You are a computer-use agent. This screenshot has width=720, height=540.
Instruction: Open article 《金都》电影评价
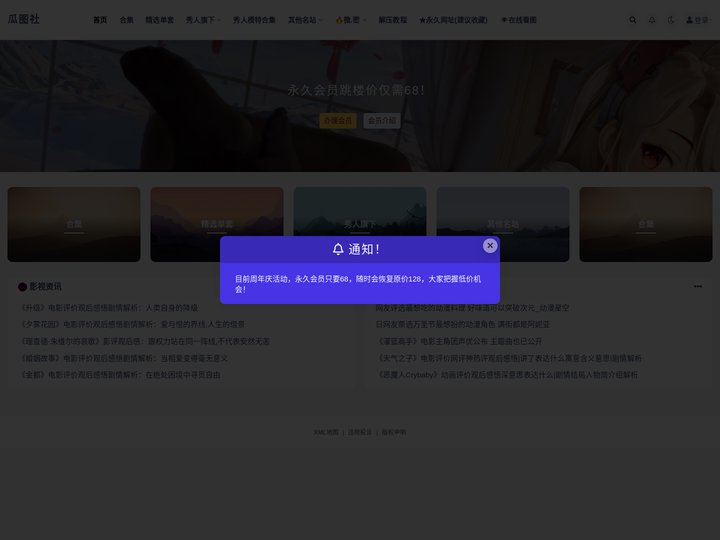point(120,375)
